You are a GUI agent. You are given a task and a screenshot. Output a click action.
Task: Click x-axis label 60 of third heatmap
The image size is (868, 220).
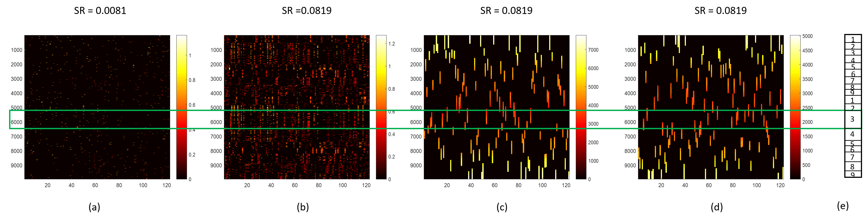click(495, 185)
